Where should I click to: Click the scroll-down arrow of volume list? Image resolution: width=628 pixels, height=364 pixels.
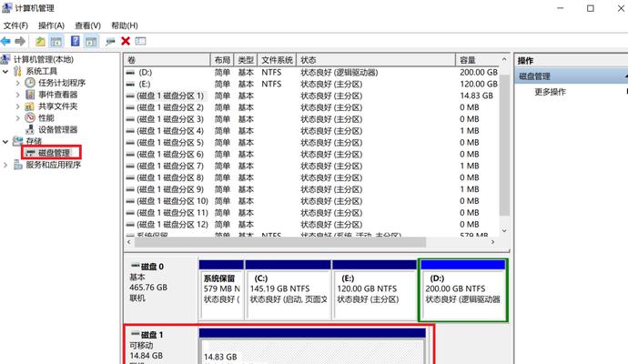[504, 231]
